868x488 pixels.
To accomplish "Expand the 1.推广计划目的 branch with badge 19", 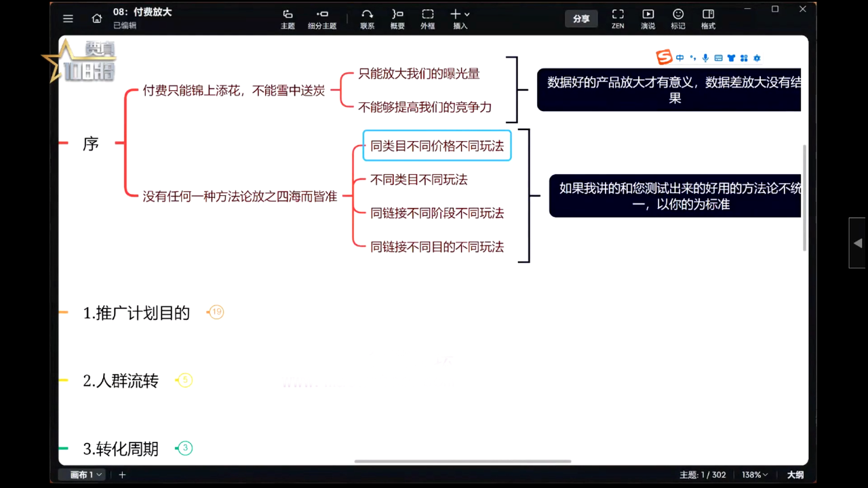I will [x=216, y=312].
